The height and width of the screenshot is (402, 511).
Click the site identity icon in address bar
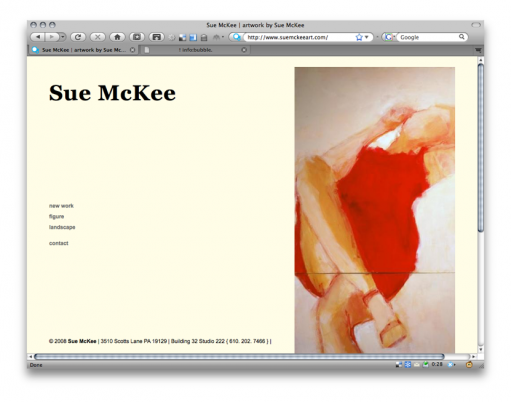click(x=236, y=37)
